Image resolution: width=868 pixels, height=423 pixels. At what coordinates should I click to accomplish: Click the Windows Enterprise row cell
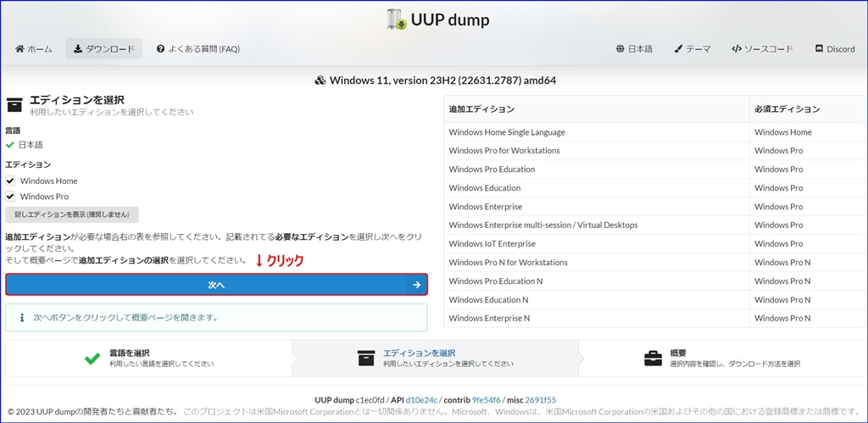pos(597,207)
